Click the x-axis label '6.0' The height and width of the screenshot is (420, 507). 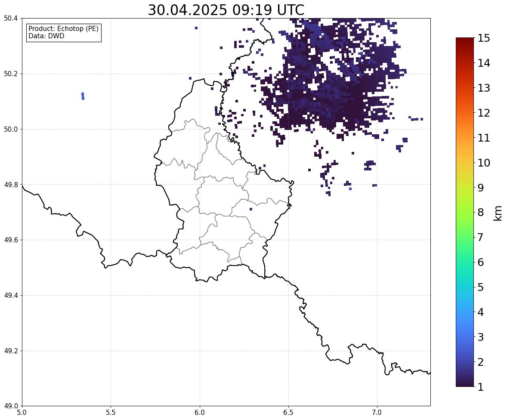[x=200, y=413]
